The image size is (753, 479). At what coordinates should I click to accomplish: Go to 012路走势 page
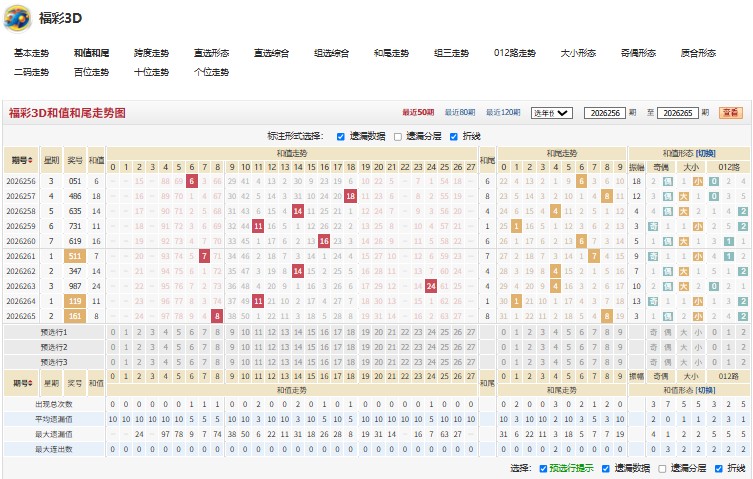(x=515, y=53)
